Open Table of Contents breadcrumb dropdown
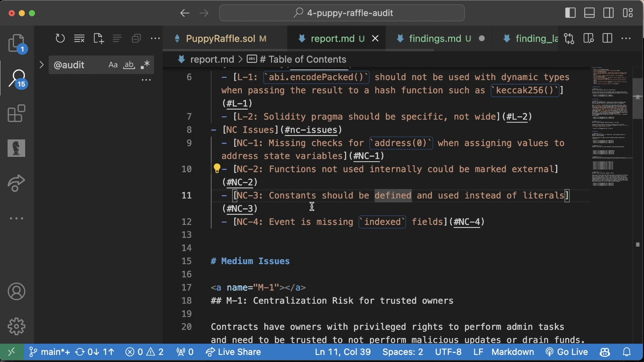The width and height of the screenshot is (644, 362). pos(297,59)
